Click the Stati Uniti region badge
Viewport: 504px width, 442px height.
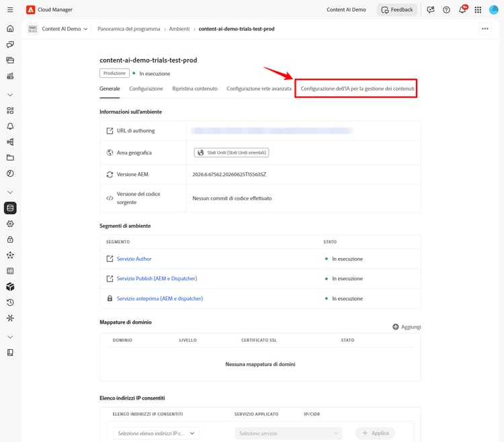click(x=231, y=152)
